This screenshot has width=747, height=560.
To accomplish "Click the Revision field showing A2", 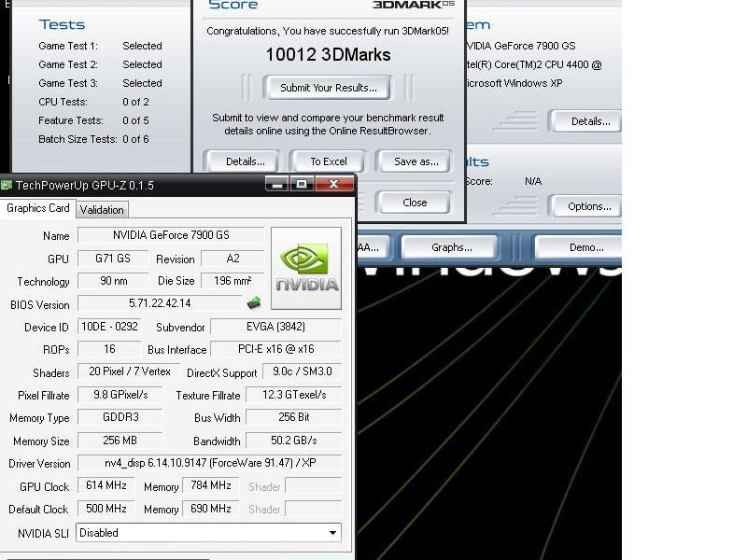I will pos(233,259).
